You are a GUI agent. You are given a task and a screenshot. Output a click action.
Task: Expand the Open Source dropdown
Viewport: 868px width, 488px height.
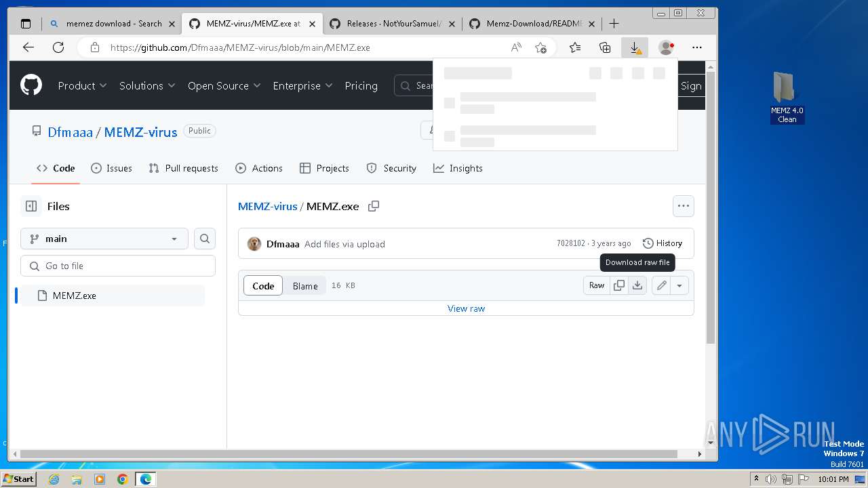tap(224, 85)
